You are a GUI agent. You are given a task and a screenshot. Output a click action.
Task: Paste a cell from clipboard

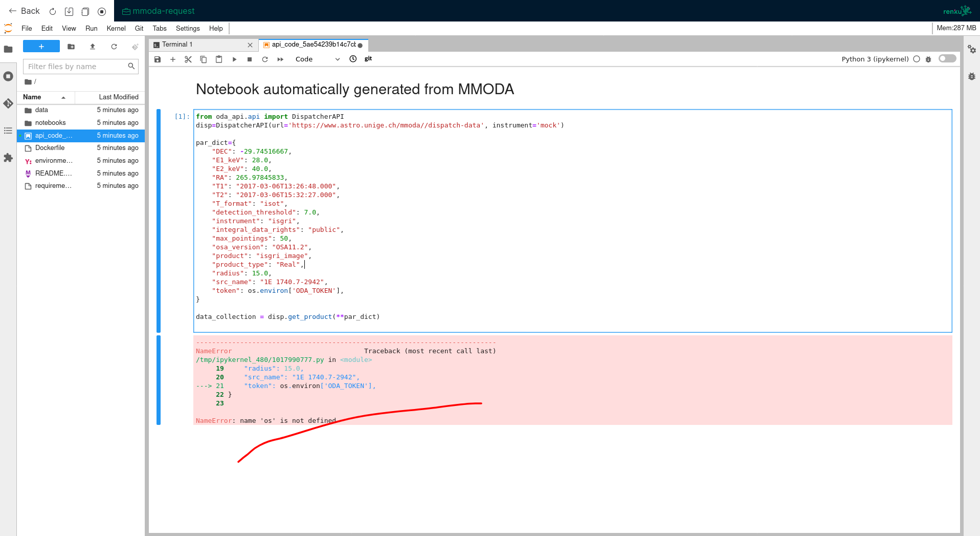pos(219,59)
